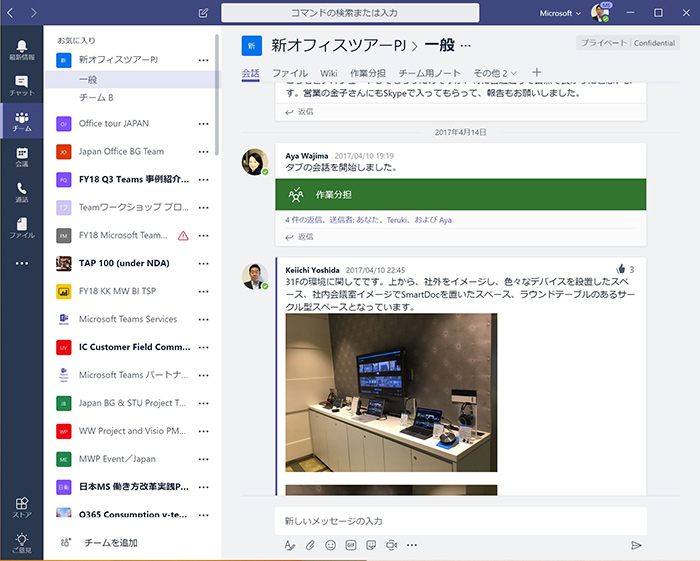Open the channel options ellipsis next to 一般
This screenshot has width=700, height=561.
465,46
